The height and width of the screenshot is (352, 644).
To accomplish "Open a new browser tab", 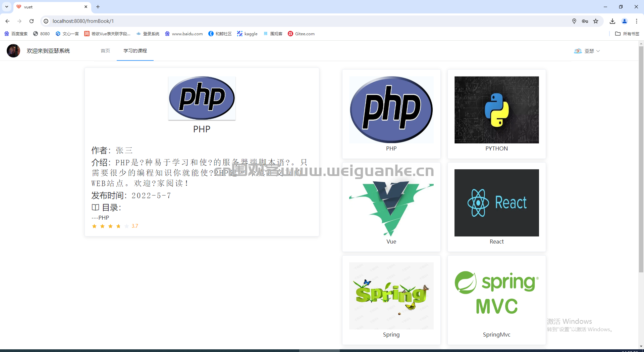I will pos(98,7).
